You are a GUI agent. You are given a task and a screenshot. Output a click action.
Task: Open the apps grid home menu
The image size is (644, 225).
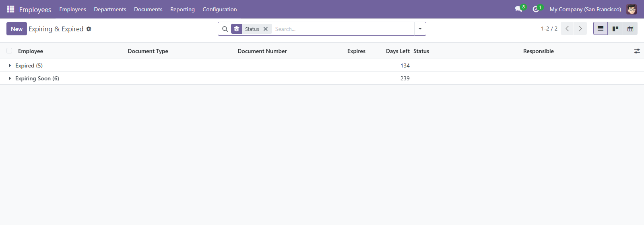[x=11, y=9]
